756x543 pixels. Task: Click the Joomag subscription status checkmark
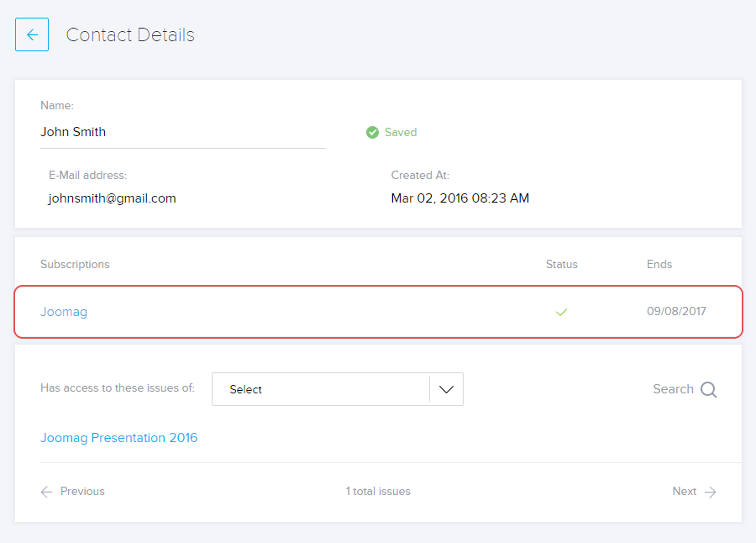562,312
